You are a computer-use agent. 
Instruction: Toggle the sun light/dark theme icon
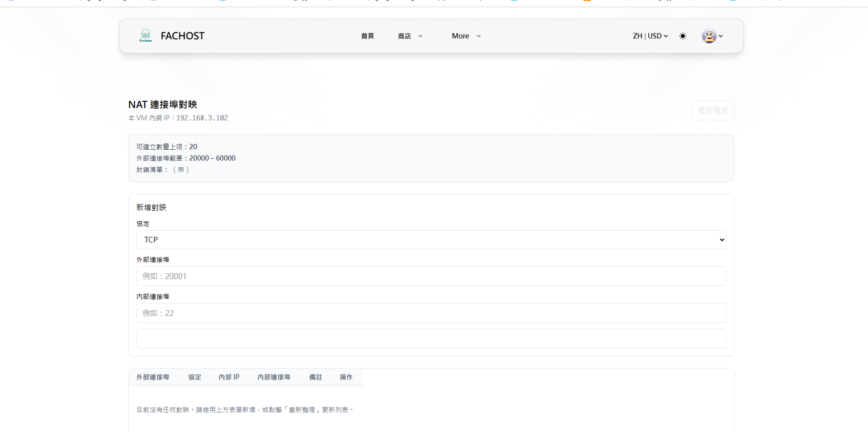click(x=683, y=36)
